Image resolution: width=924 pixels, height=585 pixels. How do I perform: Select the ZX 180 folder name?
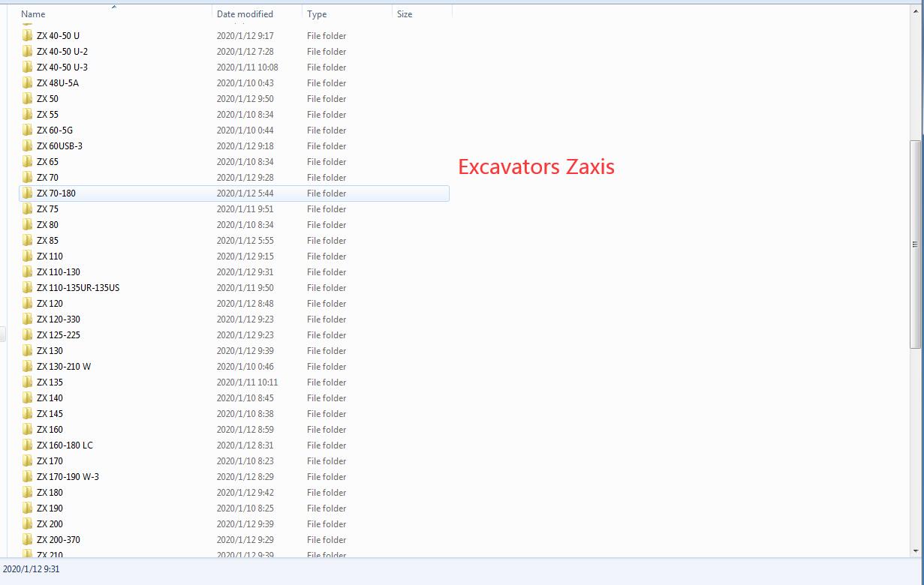tap(50, 492)
